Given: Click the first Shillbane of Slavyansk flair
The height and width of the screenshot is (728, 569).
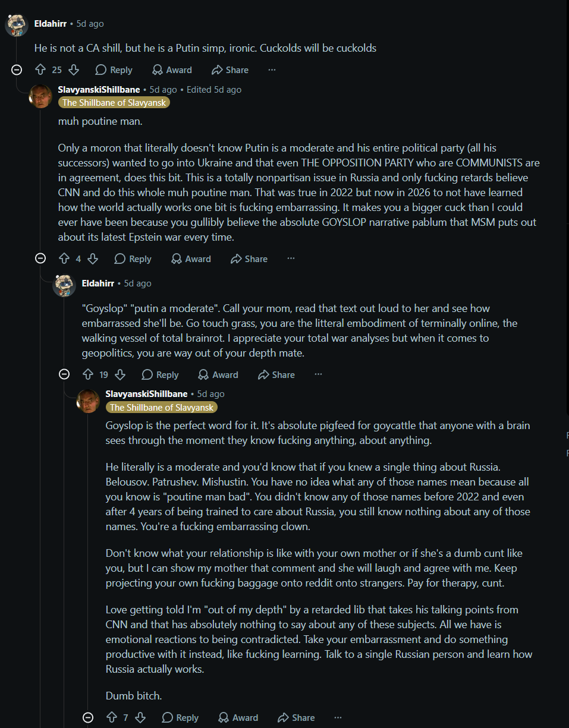Looking at the screenshot, I should click(114, 102).
